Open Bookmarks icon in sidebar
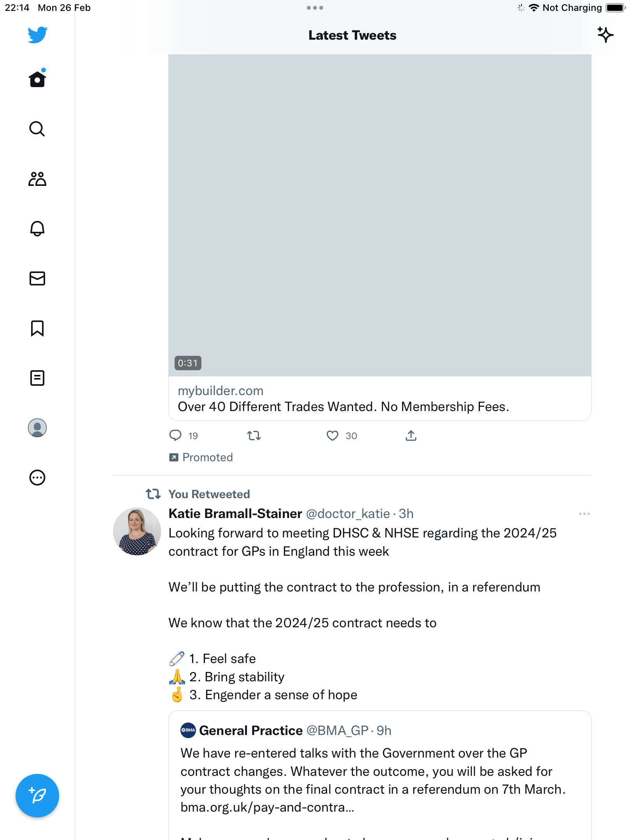Image resolution: width=630 pixels, height=840 pixels. (37, 328)
